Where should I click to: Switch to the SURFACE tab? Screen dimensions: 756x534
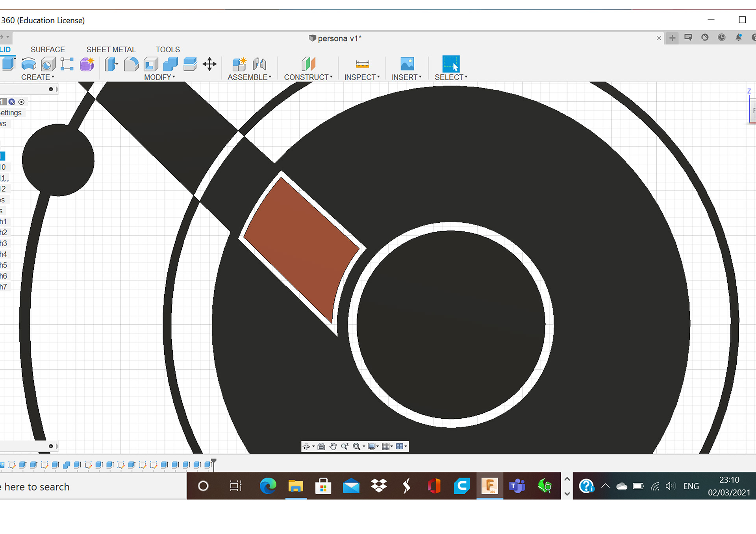click(48, 50)
